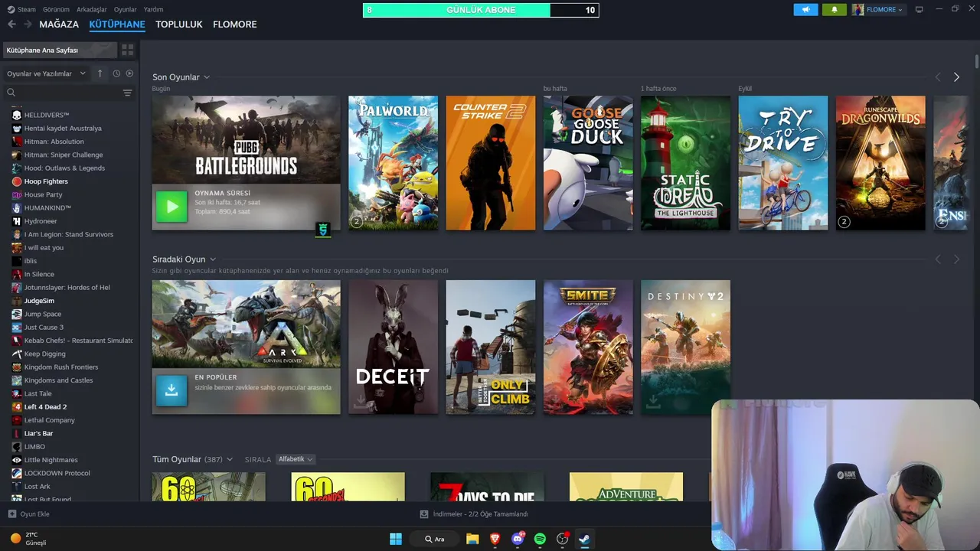Open the Goose Goose Duck thumbnail

[588, 163]
